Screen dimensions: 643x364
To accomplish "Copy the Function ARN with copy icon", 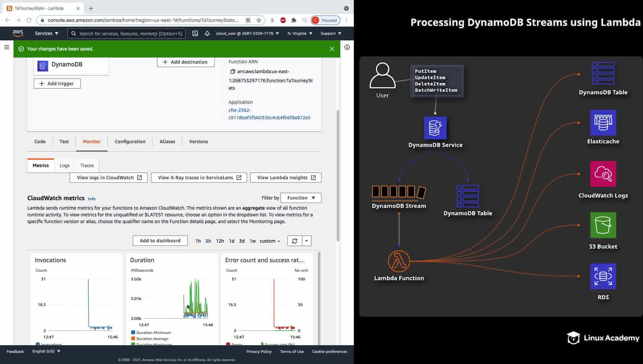I will [x=232, y=71].
